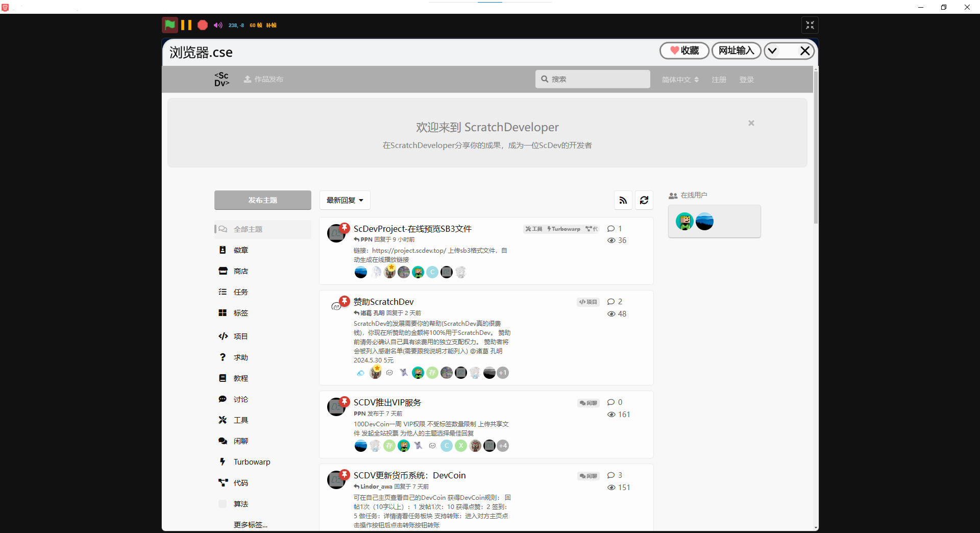Click 闲聊 tag on SCDV推出VIP服务 topic
Screen dimensions: 980x533
[588, 403]
